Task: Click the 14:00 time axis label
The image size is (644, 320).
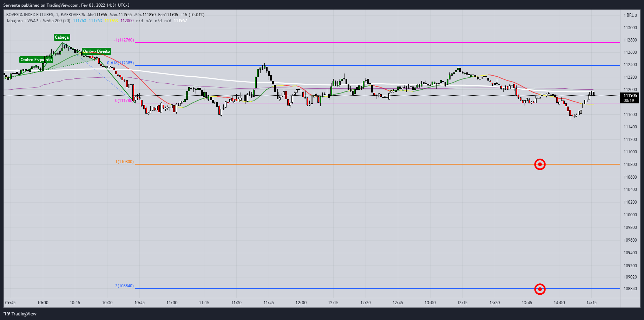Action: [x=559, y=303]
